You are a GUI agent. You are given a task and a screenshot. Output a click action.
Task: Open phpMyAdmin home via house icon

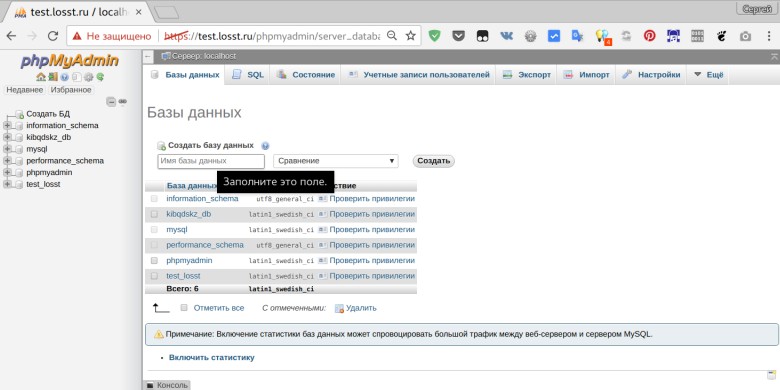point(41,77)
